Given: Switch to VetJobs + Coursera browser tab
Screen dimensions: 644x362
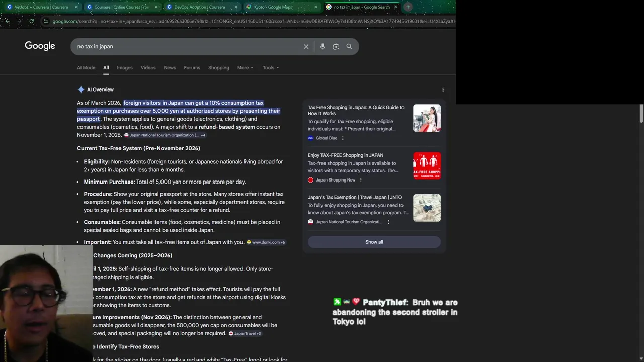Looking at the screenshot, I should 42,7.
